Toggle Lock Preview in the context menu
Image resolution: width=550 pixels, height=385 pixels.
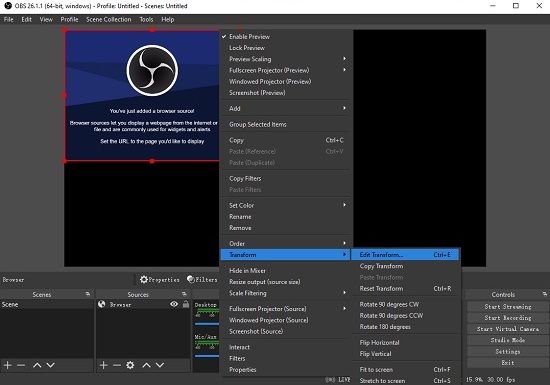coord(285,48)
